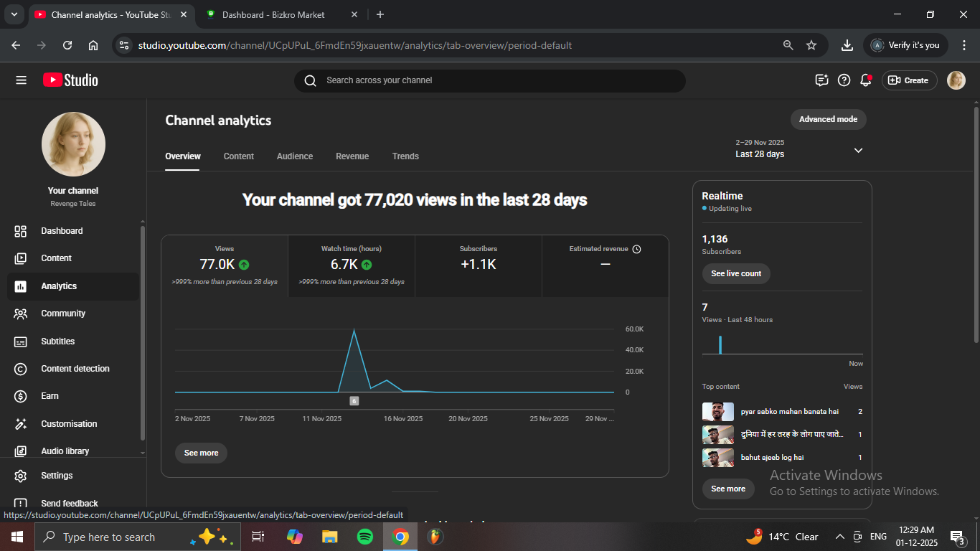Show hidden system tray icons

coord(839,537)
